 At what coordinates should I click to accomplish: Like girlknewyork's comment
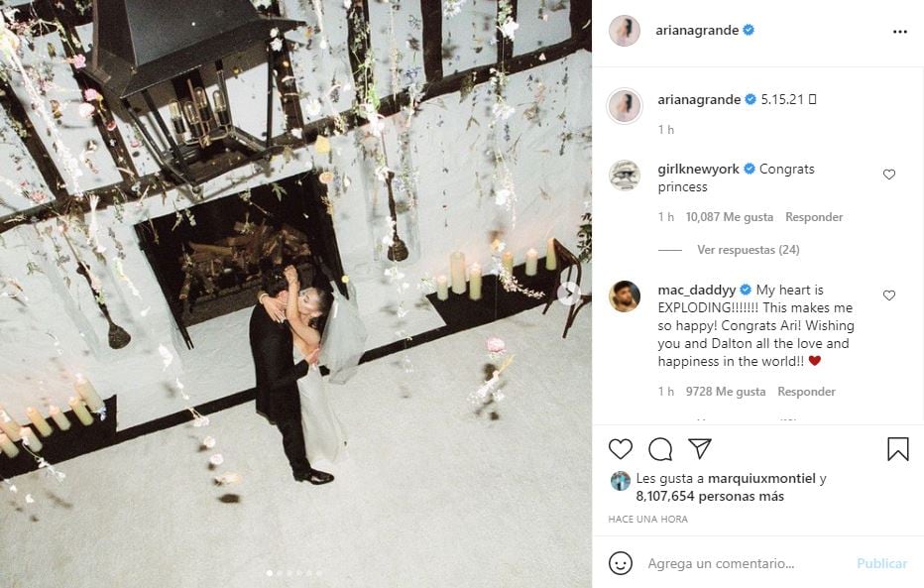pos(889,175)
